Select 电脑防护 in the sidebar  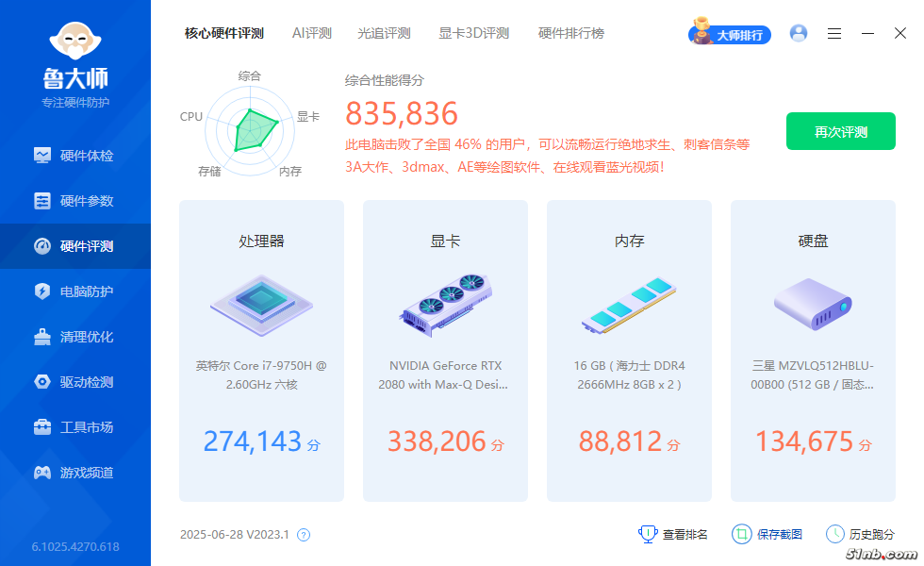(75, 291)
